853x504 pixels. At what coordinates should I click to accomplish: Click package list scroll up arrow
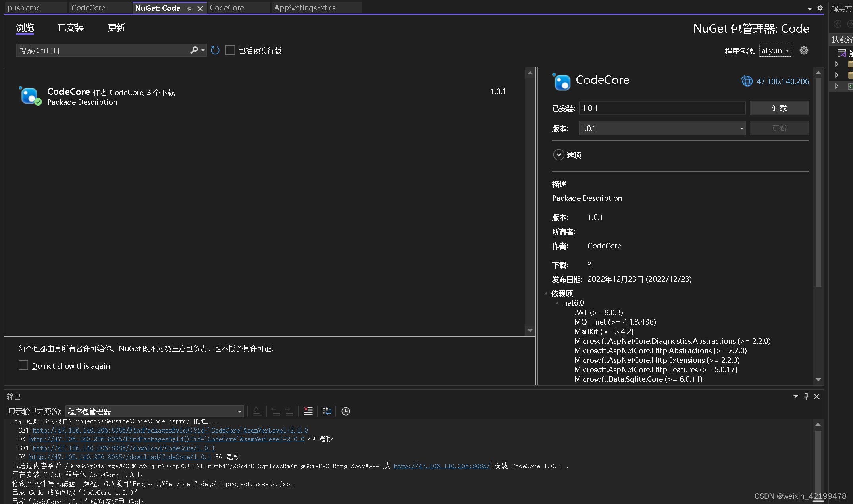530,73
